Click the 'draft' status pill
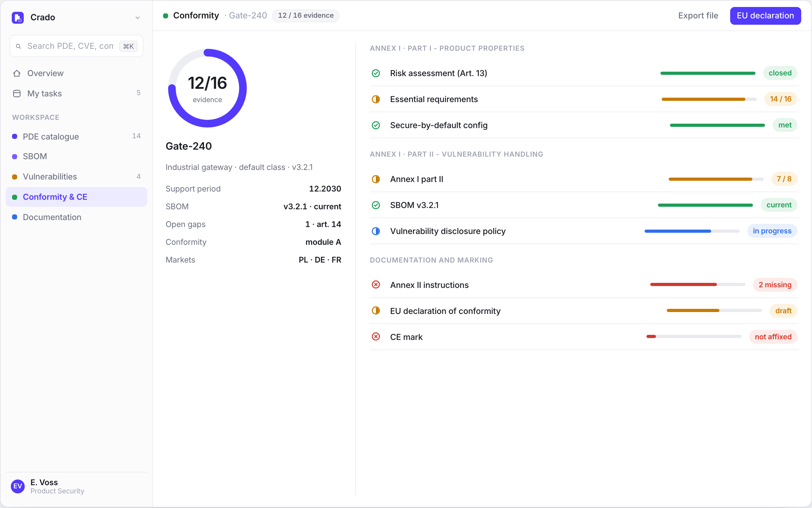Screen dimensions: 812x508 [783, 311]
